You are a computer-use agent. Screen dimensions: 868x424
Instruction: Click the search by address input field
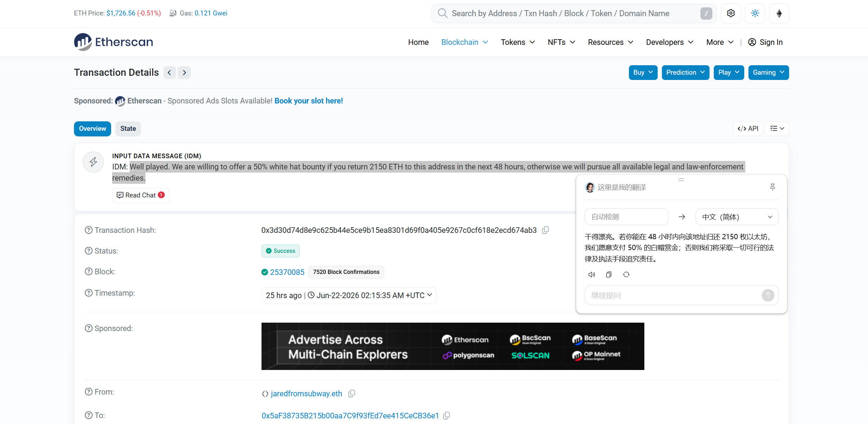point(574,13)
